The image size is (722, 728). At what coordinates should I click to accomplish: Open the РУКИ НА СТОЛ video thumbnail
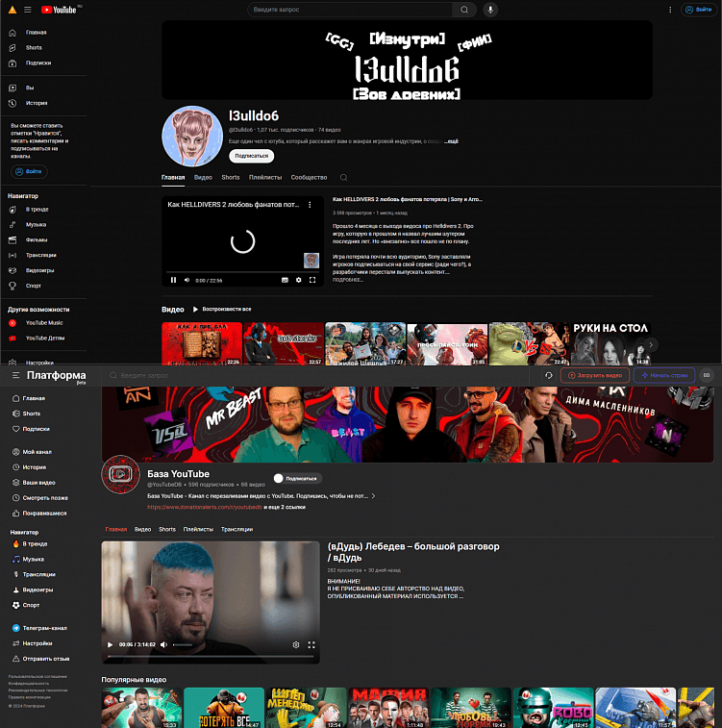coord(610,343)
